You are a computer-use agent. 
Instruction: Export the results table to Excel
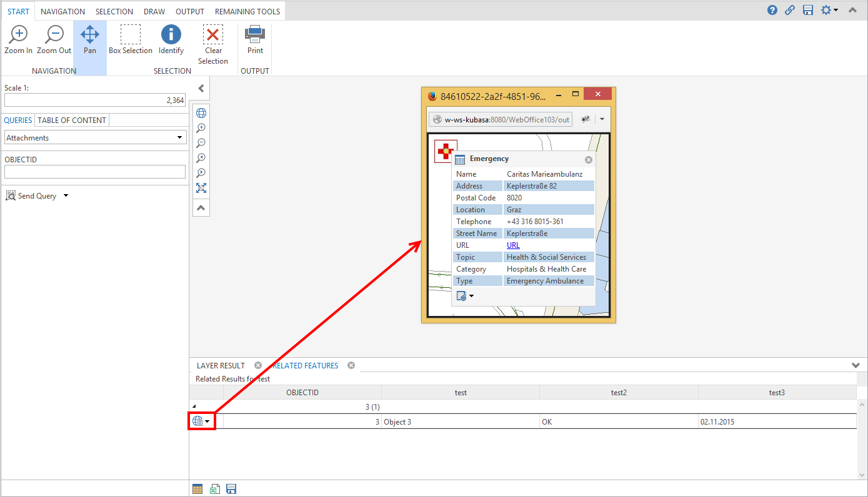pyautogui.click(x=214, y=488)
